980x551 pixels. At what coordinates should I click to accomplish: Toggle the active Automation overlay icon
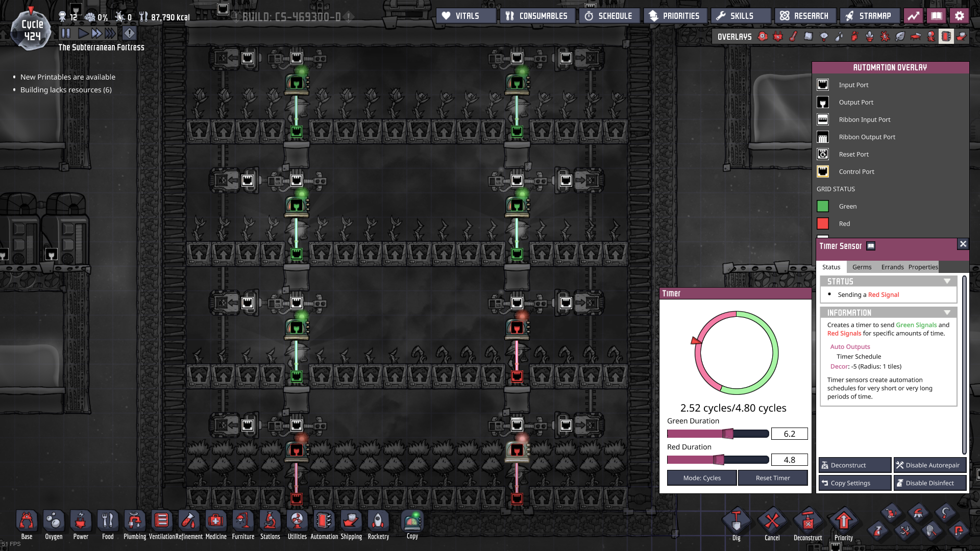pyautogui.click(x=946, y=37)
